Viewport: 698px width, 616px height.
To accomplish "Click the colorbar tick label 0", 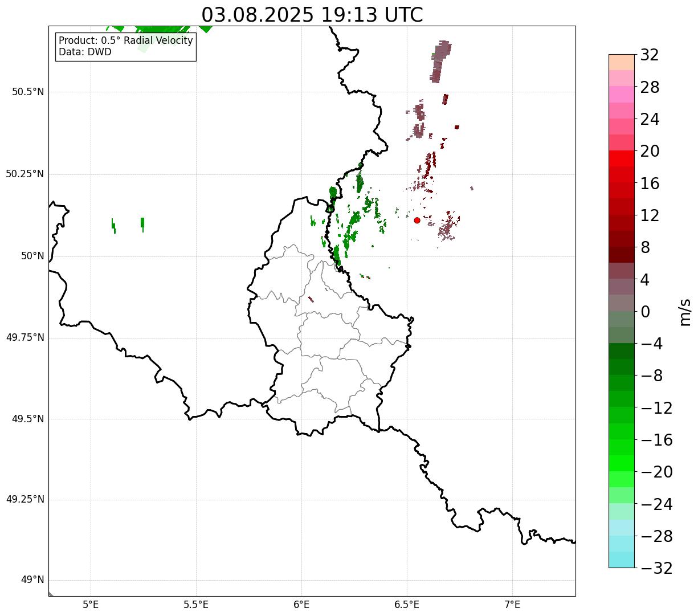I will click(x=645, y=312).
